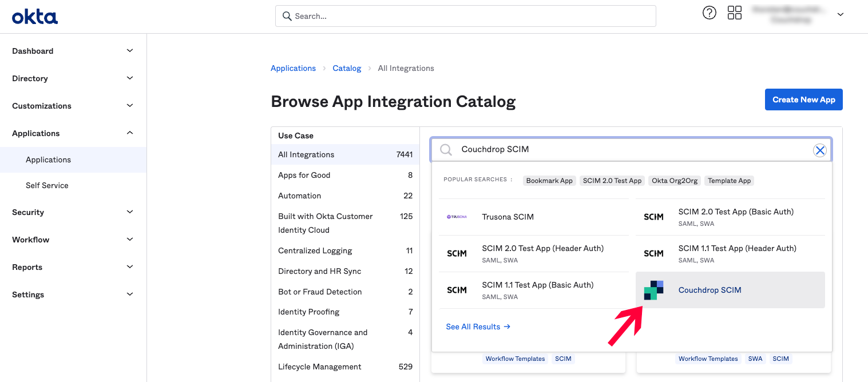Image resolution: width=868 pixels, height=382 pixels.
Task: Clear the catalog search with the X icon
Action: click(820, 150)
